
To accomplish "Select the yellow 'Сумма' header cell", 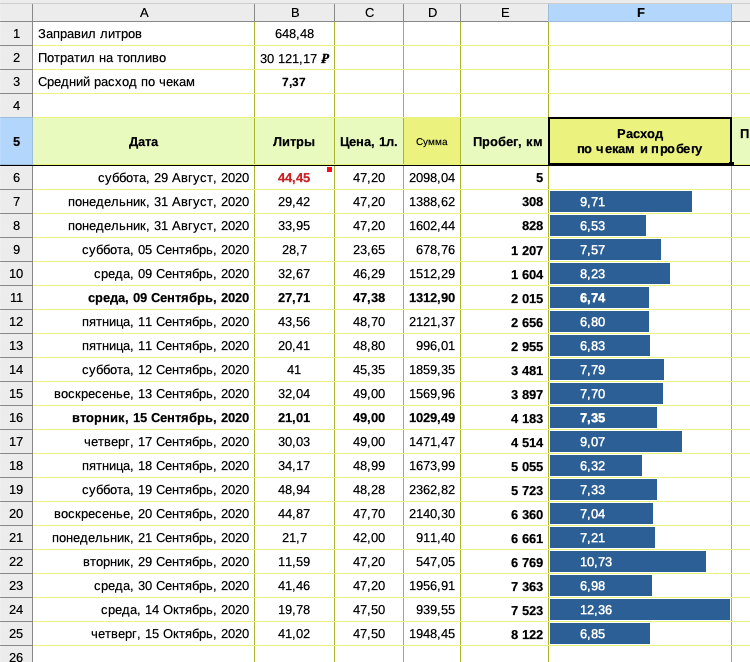I will pyautogui.click(x=432, y=142).
